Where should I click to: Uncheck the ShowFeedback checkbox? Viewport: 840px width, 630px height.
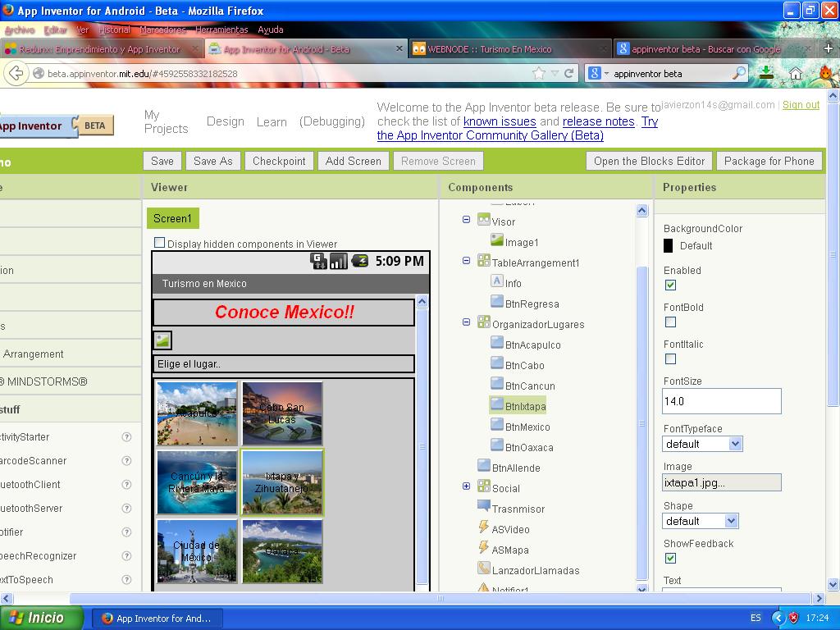[670, 559]
